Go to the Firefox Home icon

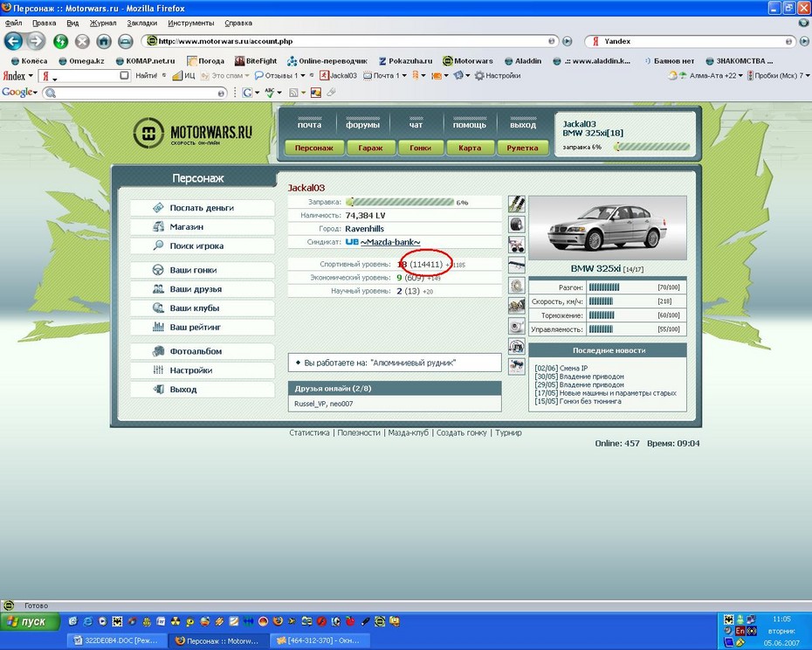pyautogui.click(x=104, y=41)
